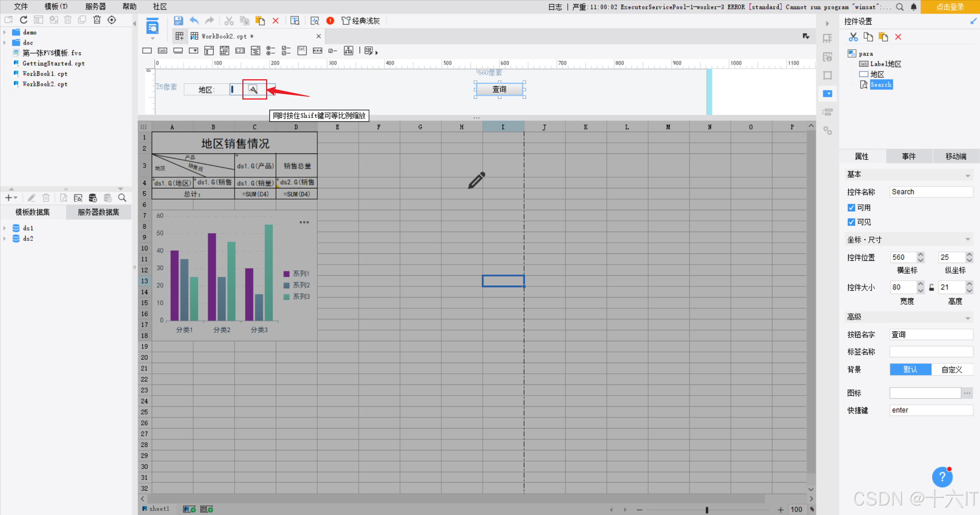This screenshot has width=980, height=515.
Task: Uncheck the 可见 checkbox
Action: [851, 222]
